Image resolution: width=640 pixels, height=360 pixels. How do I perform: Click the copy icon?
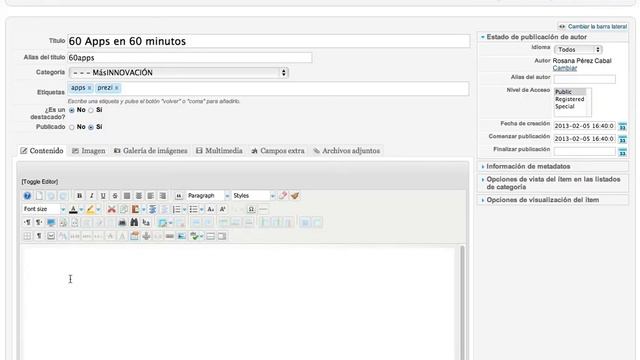124,209
